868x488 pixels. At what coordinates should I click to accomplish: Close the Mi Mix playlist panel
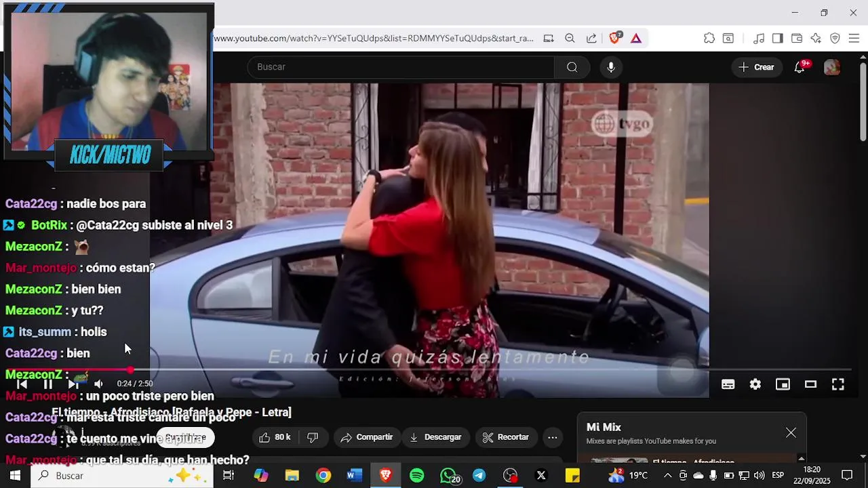click(x=791, y=432)
